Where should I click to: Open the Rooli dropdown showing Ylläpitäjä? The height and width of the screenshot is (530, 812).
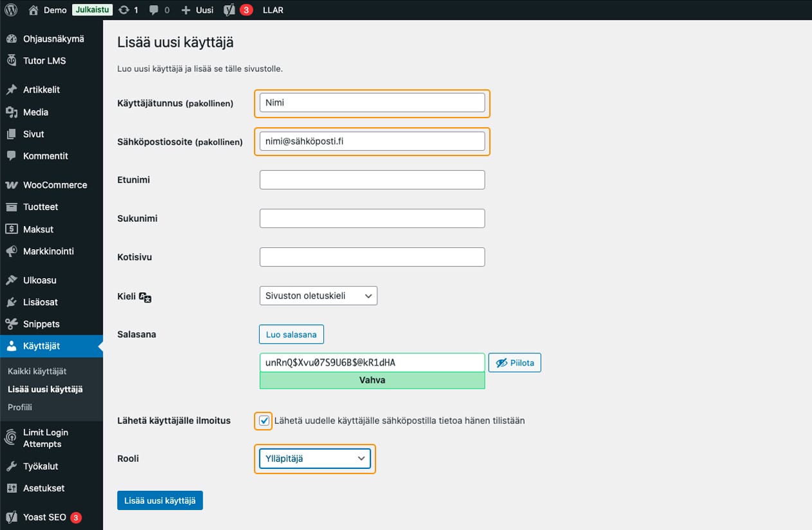[x=315, y=459]
